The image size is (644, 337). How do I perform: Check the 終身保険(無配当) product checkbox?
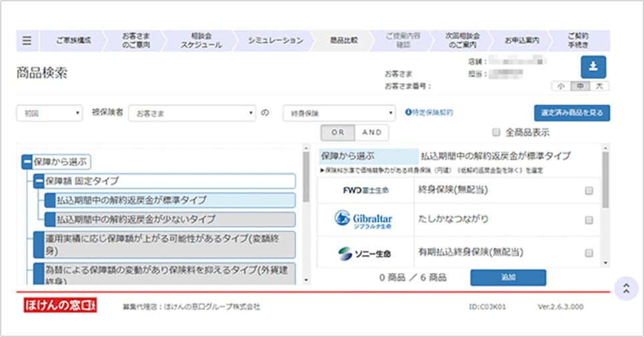click(589, 191)
